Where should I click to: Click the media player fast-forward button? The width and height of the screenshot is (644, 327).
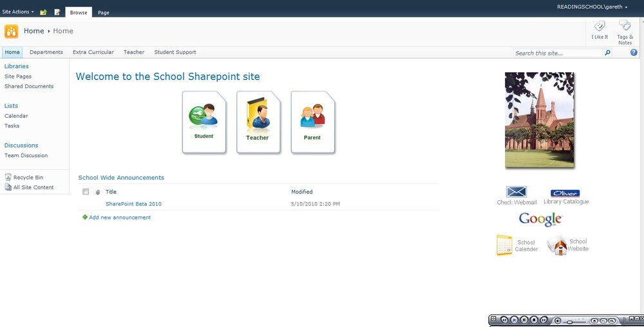click(544, 320)
